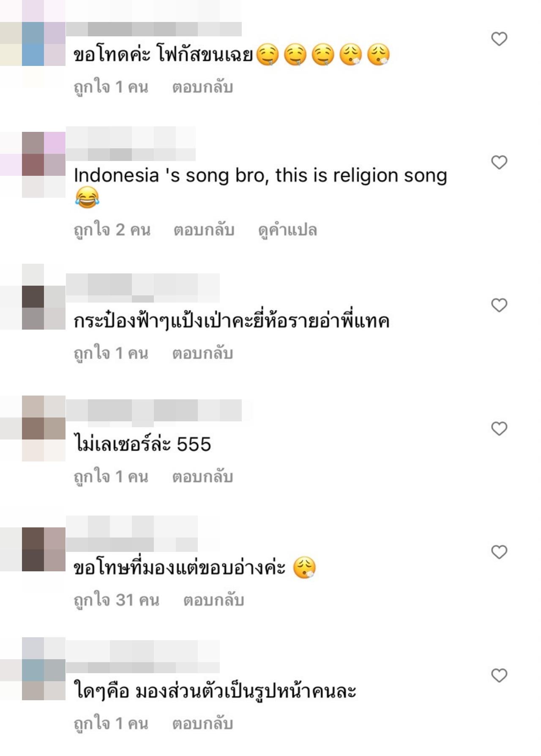
Task: Reply to 'ขอโทษที่มองแต่ขอบอ่างค่ะ' comment
Action: coord(213,600)
